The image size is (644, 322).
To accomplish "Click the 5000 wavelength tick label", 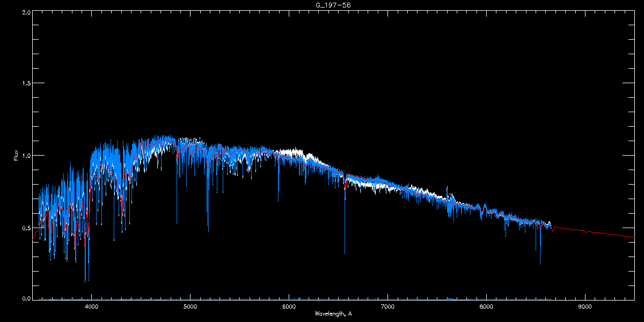I will (x=190, y=307).
